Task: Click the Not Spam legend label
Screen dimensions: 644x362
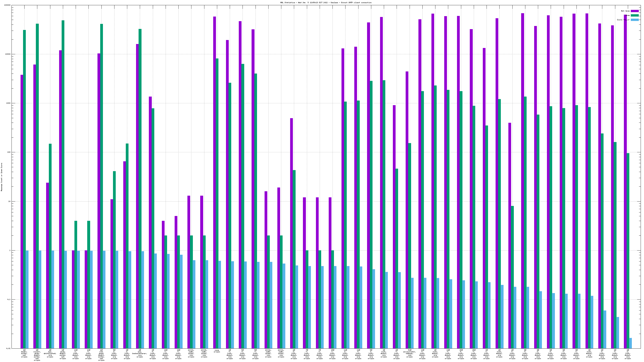Action: pyautogui.click(x=625, y=11)
